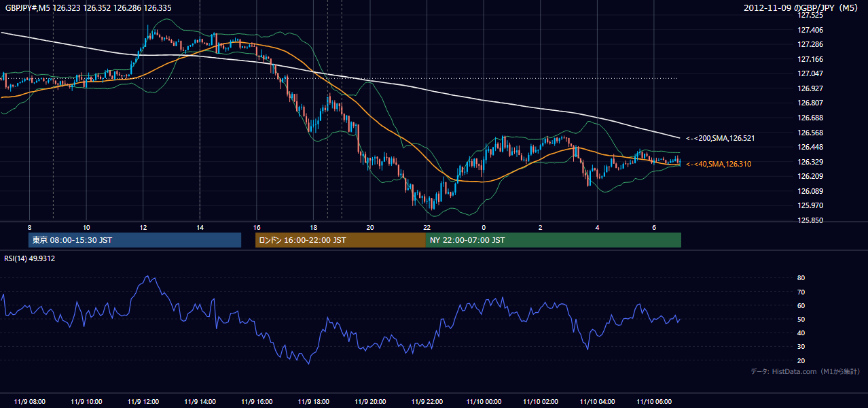Screen dimensions: 868x408
Task: Click price axis value 126.568
Action: coord(810,133)
